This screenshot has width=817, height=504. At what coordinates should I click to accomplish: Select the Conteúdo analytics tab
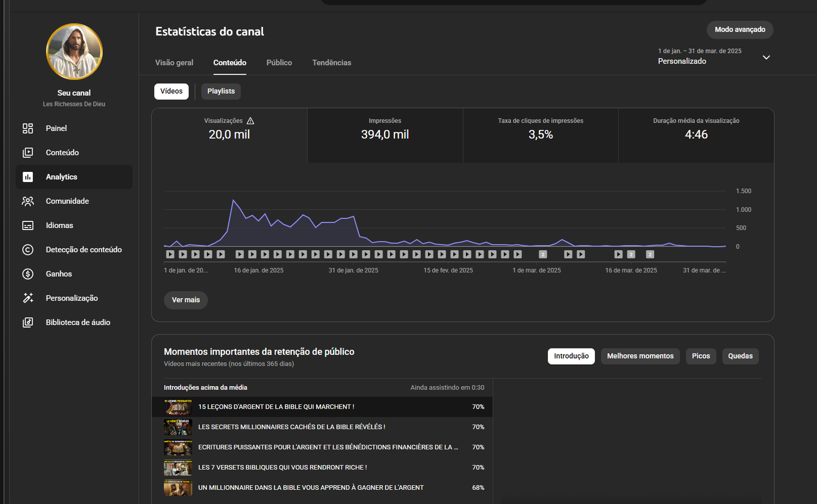tap(230, 63)
